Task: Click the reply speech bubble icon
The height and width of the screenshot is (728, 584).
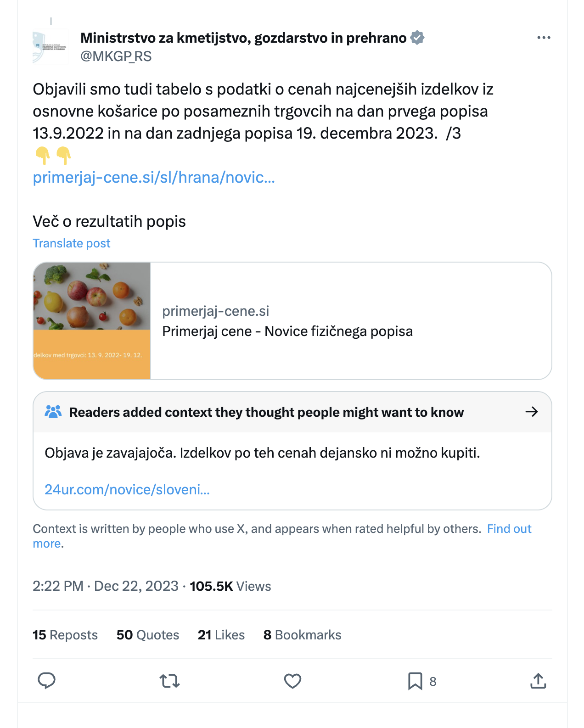Action: coord(46,681)
